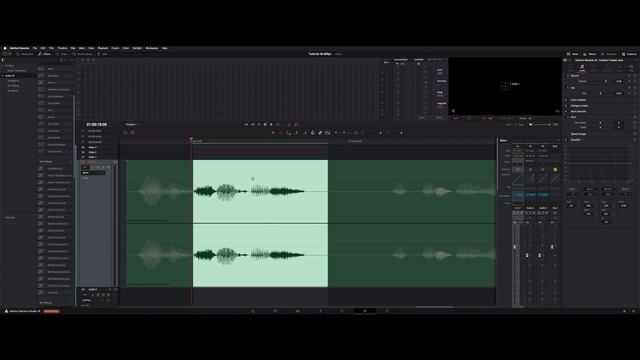Select the highlighted audio clip region
Image resolution: width=640 pixels, height=360 pixels.
(260, 223)
